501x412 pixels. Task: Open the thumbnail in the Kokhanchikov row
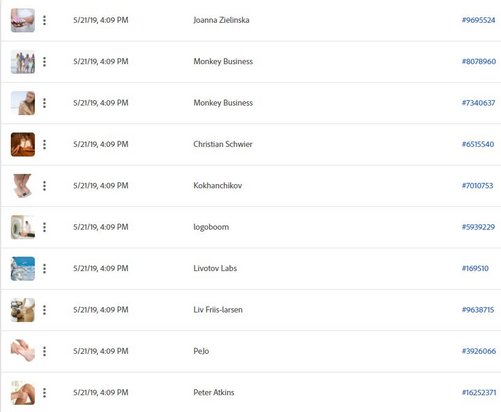pos(23,186)
